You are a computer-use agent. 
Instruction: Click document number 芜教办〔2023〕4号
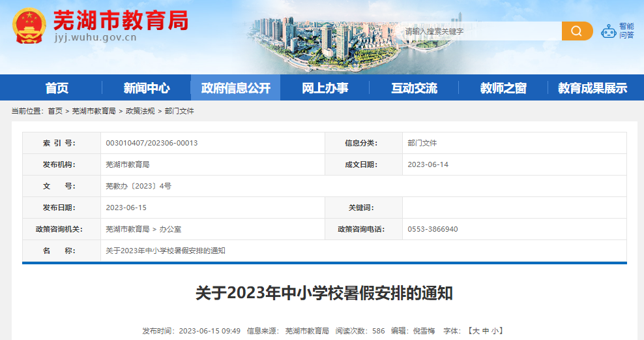point(138,186)
